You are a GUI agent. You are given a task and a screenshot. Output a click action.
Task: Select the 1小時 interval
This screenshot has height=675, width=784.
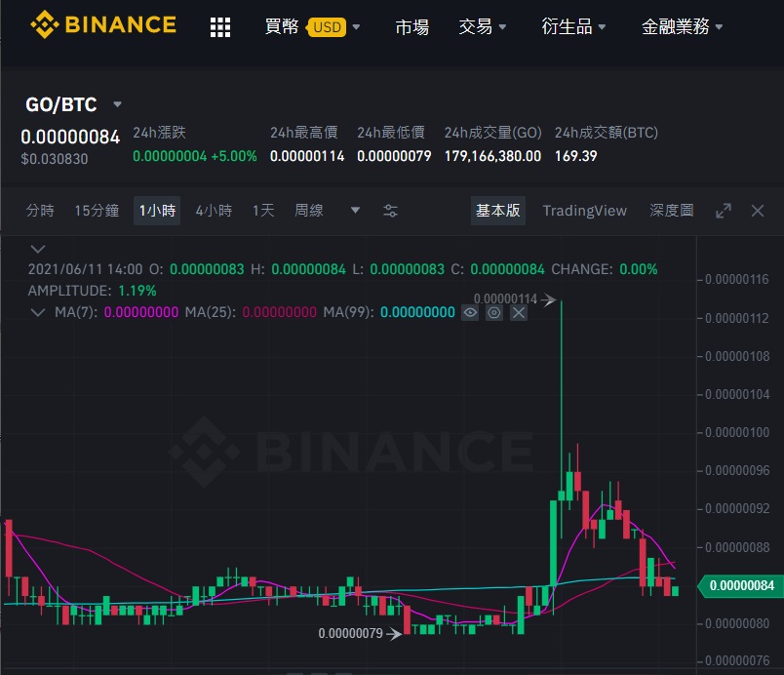click(157, 211)
